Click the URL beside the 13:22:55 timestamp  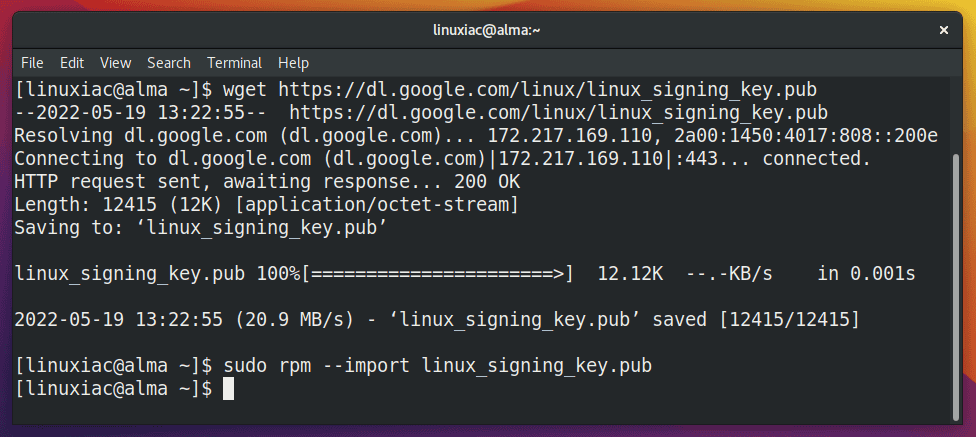pyautogui.click(x=558, y=113)
